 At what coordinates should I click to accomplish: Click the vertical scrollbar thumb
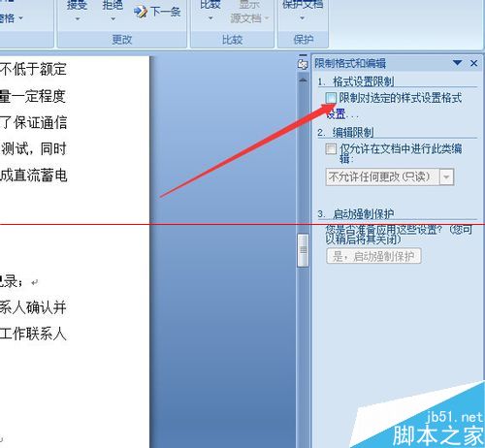pyautogui.click(x=303, y=250)
